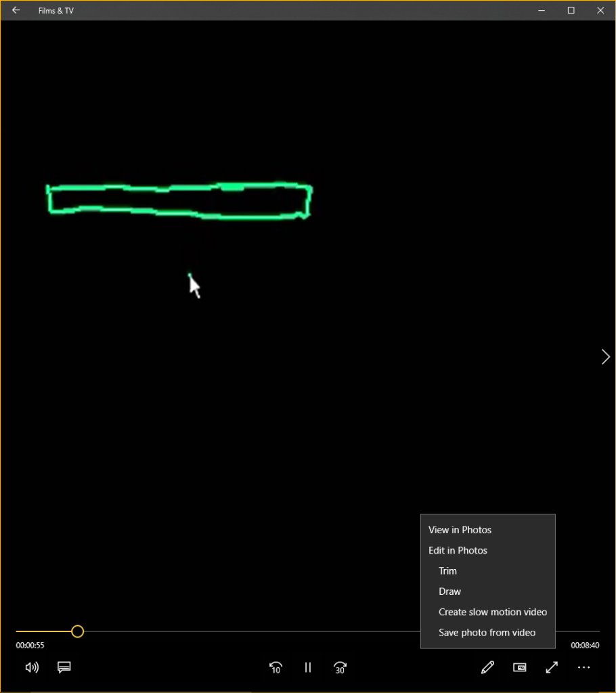
Task: Go to next video with right chevron
Action: 605,357
